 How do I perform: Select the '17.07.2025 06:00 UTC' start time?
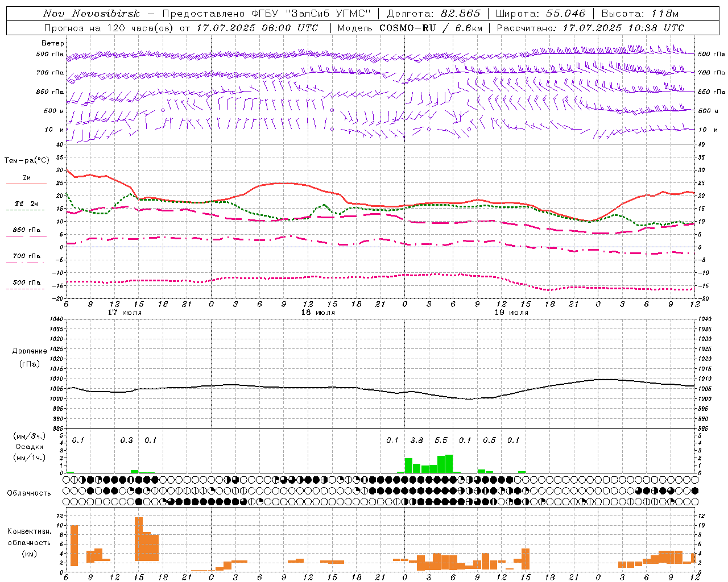click(257, 28)
